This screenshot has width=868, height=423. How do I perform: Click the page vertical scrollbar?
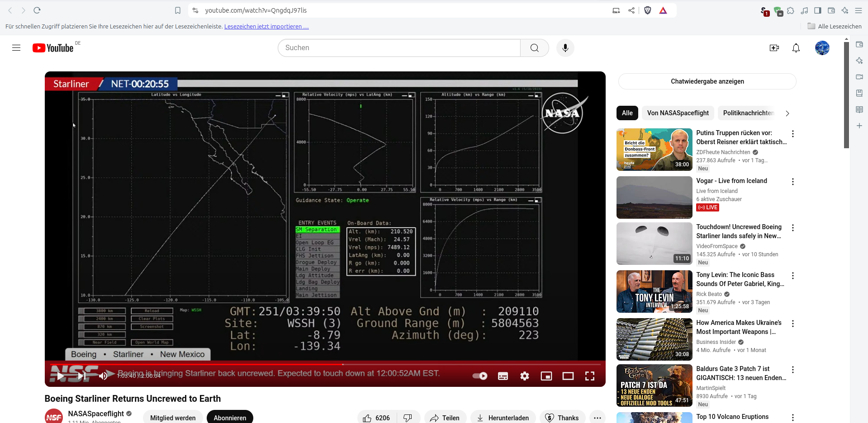846,95
